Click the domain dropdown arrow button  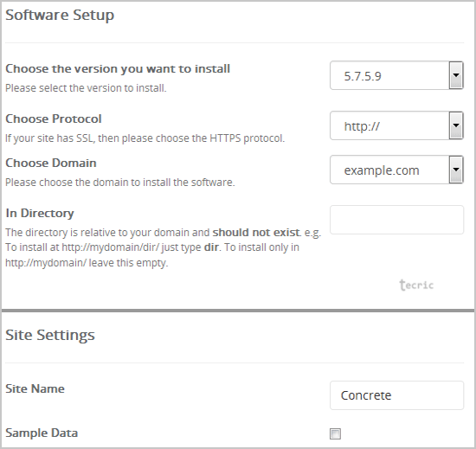[456, 170]
